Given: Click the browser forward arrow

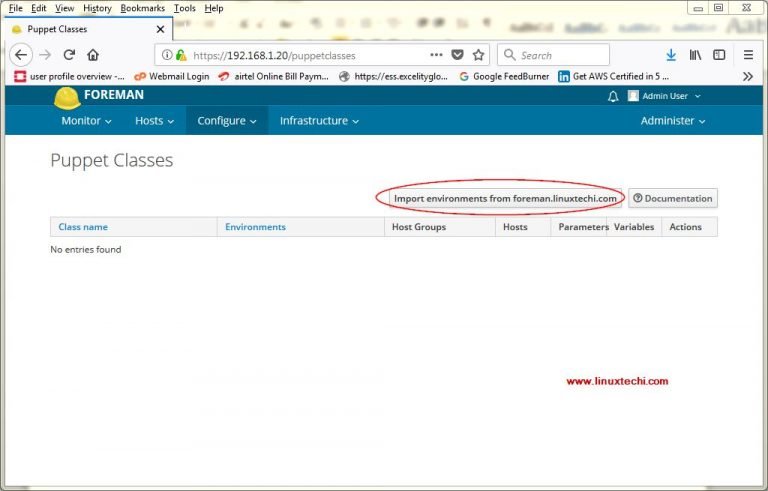Looking at the screenshot, I should pyautogui.click(x=45, y=55).
